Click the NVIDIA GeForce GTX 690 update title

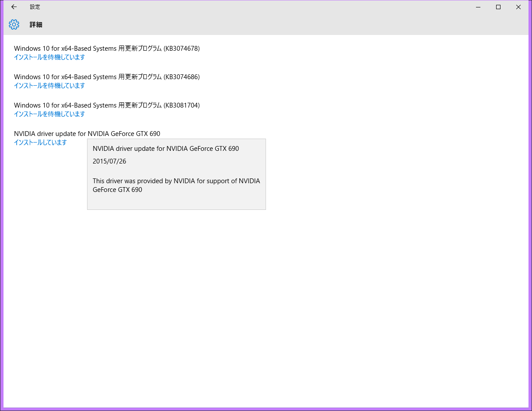click(87, 134)
